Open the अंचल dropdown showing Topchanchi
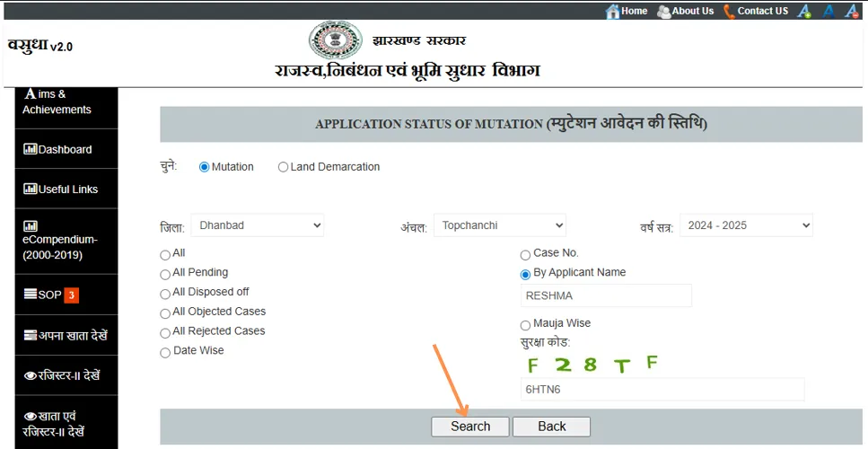 pyautogui.click(x=500, y=225)
